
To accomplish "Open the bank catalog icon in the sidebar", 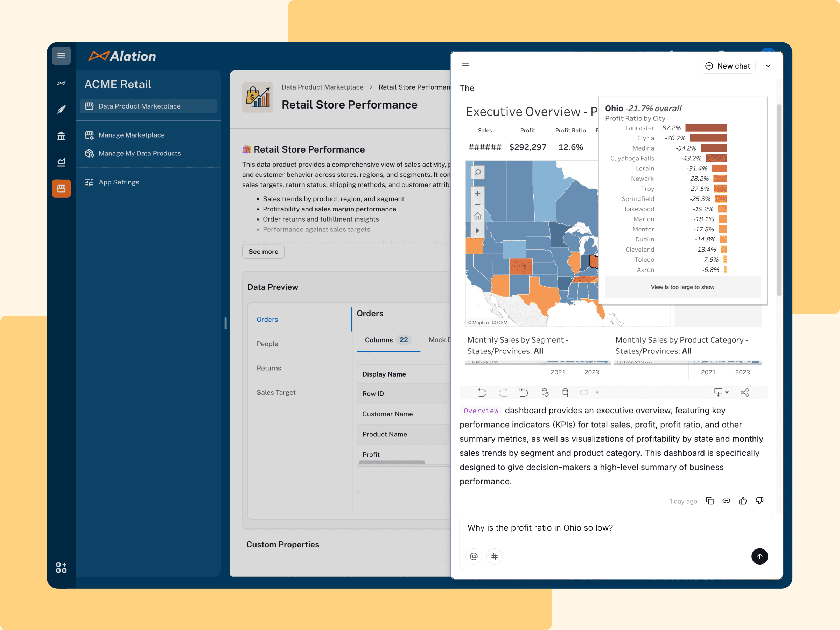I will pyautogui.click(x=61, y=135).
